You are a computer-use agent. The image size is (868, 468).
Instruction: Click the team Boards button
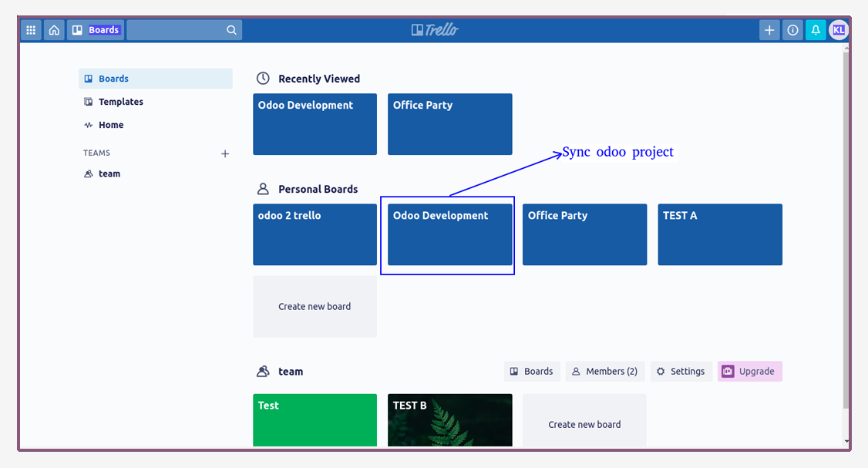click(532, 371)
